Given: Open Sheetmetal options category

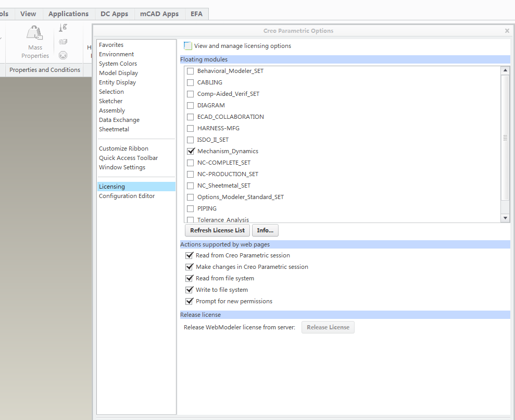Looking at the screenshot, I should click(114, 129).
